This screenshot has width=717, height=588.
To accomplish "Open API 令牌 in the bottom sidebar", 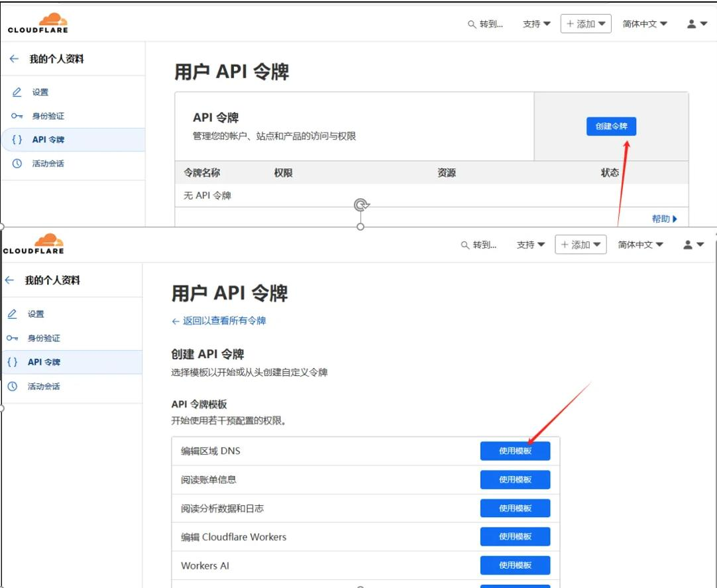I will pos(72,362).
